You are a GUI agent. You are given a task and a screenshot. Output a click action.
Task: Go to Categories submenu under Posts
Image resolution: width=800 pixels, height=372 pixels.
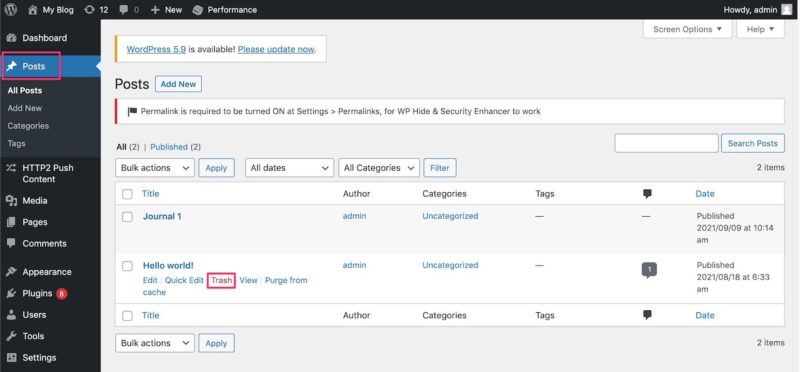[x=28, y=126]
